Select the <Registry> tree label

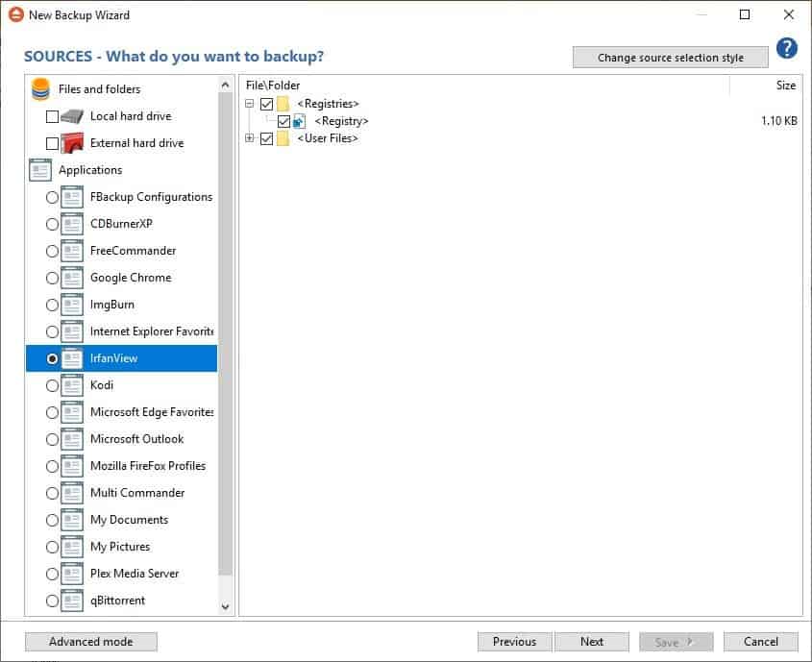(x=341, y=121)
